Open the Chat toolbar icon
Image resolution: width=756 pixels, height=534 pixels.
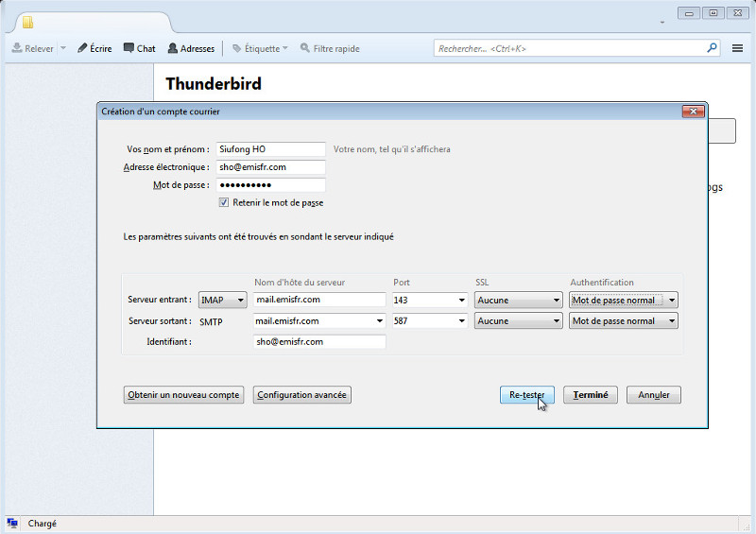(129, 48)
